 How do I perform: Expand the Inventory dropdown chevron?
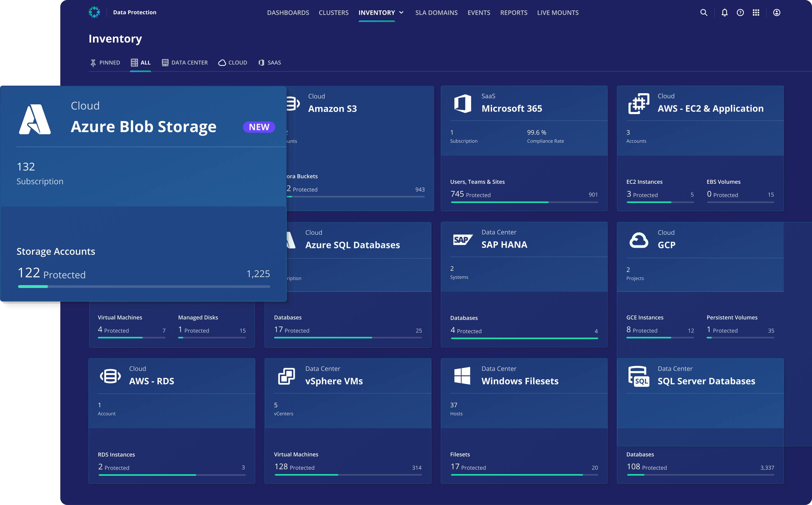pyautogui.click(x=401, y=13)
